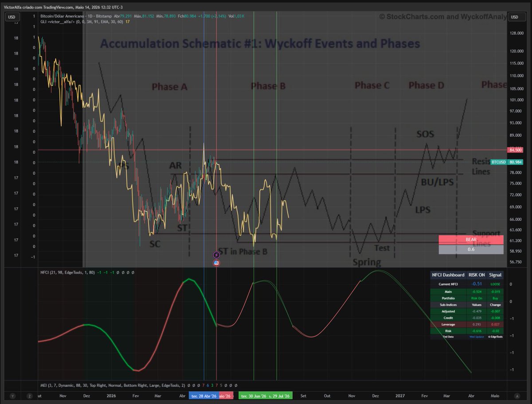Click the EdgeTools copyright text
The height and width of the screenshot is (404, 532).
495,337
